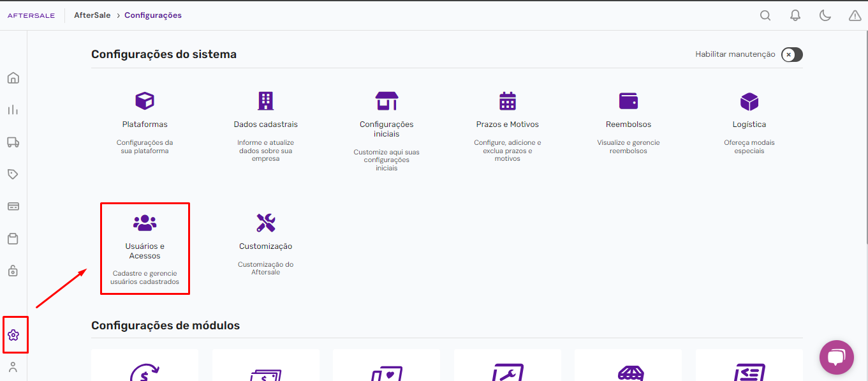Open Dados cadastrais label

265,124
